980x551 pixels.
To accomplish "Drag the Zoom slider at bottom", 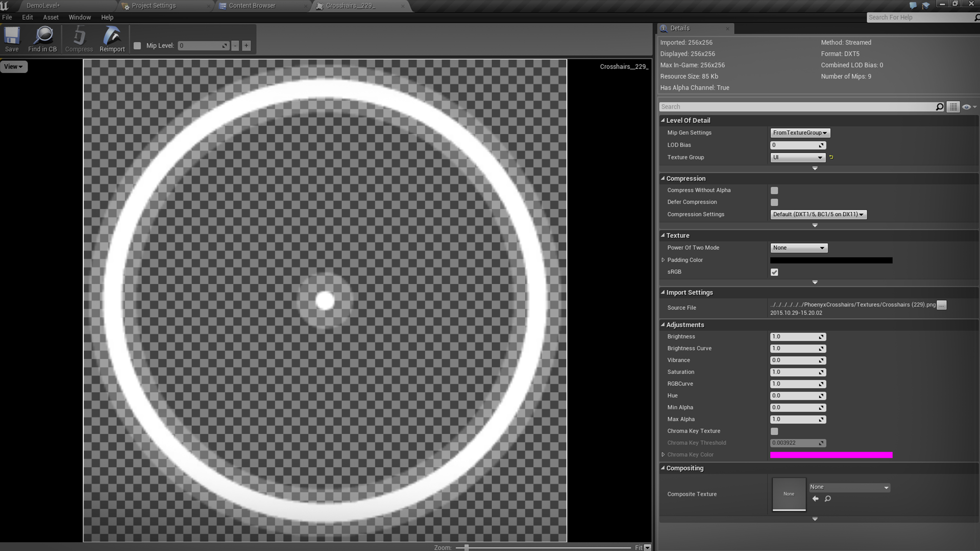I will click(x=467, y=547).
